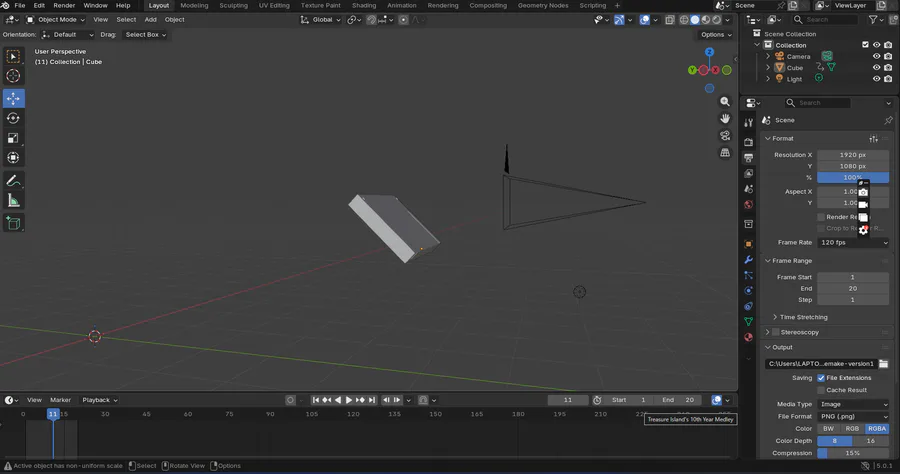The width and height of the screenshot is (900, 474).
Task: Open the Object Data green triangle tab
Action: click(x=748, y=321)
